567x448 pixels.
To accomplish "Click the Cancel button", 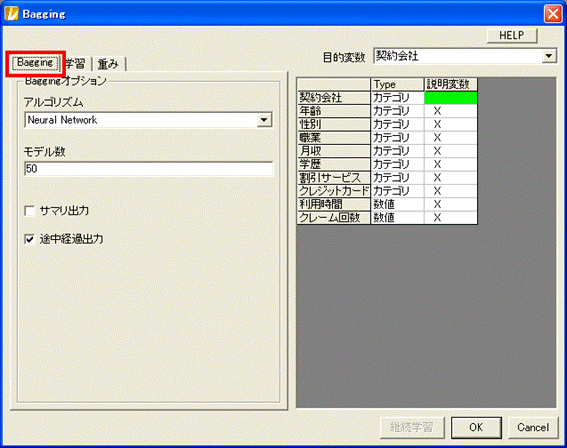I will pyautogui.click(x=533, y=427).
